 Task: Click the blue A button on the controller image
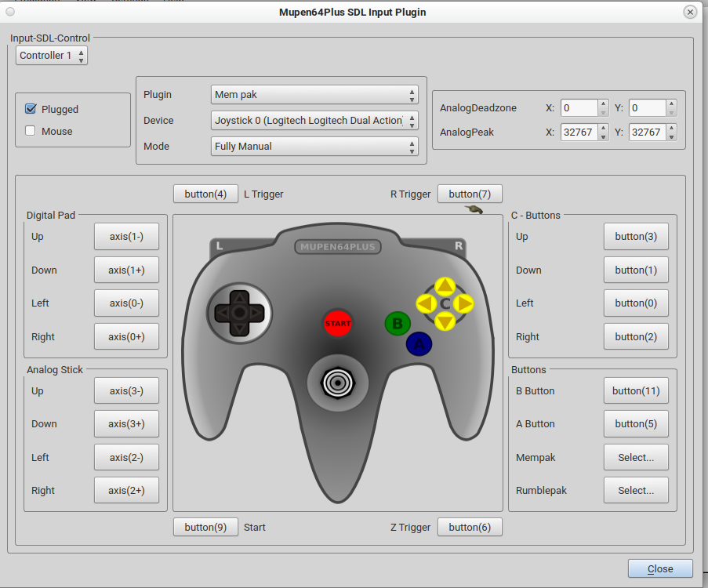[419, 343]
